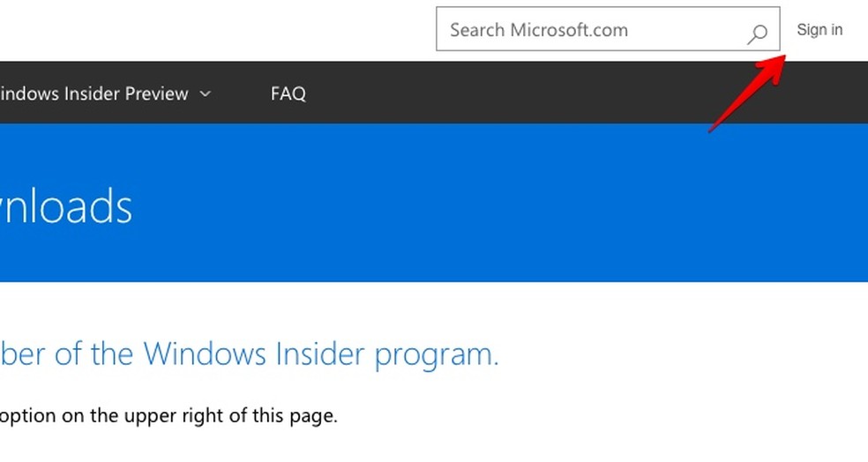This screenshot has width=868, height=462.
Task: Click the magnifier search icon
Action: coord(757,34)
